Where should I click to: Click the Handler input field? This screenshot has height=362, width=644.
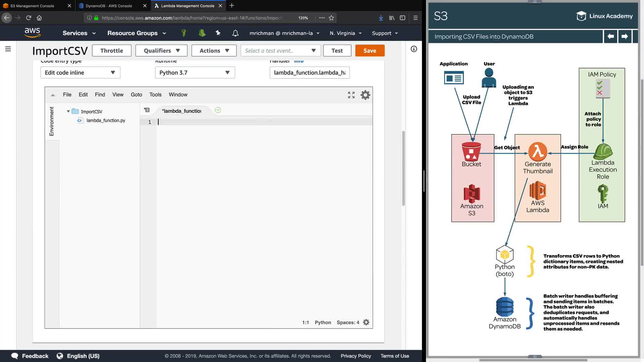(x=309, y=72)
